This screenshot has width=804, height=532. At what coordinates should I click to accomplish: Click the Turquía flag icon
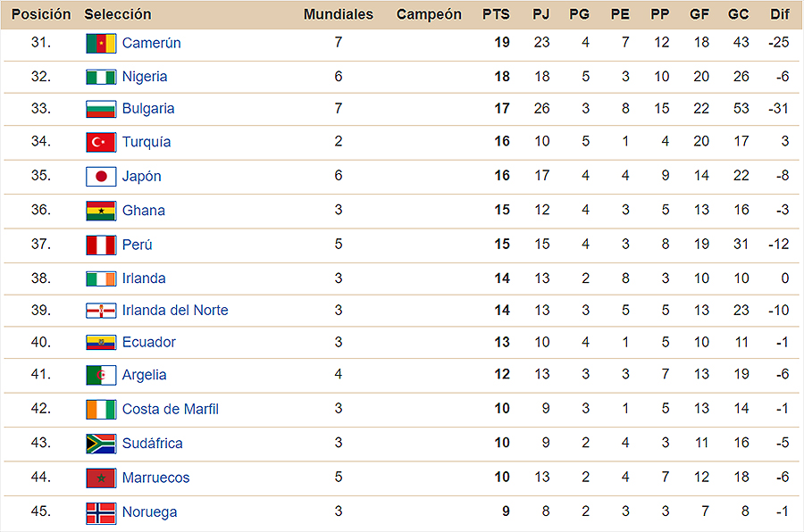[x=101, y=143]
